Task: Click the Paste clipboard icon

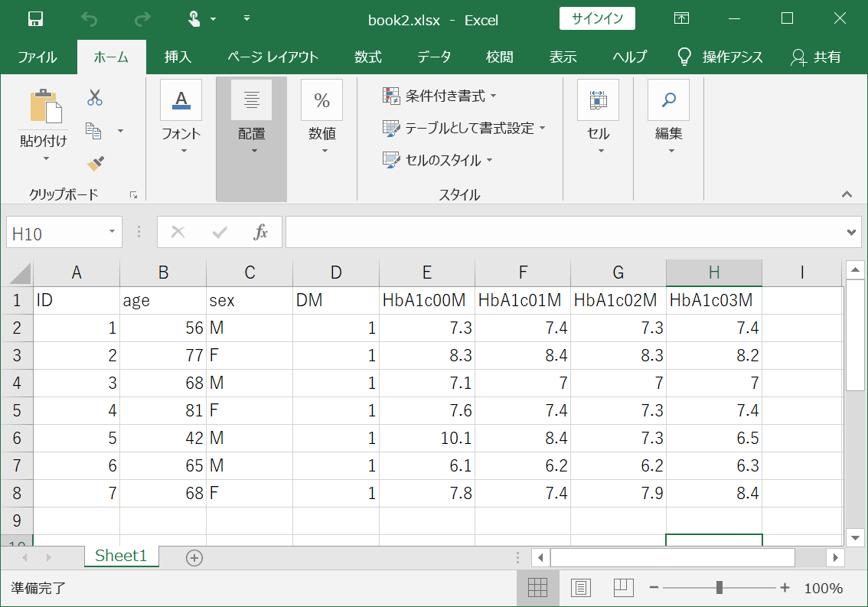Action: click(x=45, y=106)
